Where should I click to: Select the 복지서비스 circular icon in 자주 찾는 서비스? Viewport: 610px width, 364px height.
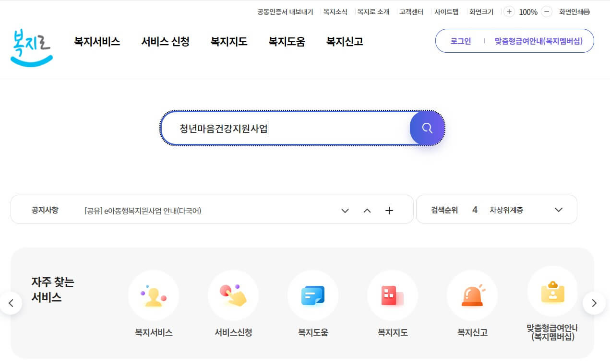pyautogui.click(x=154, y=295)
